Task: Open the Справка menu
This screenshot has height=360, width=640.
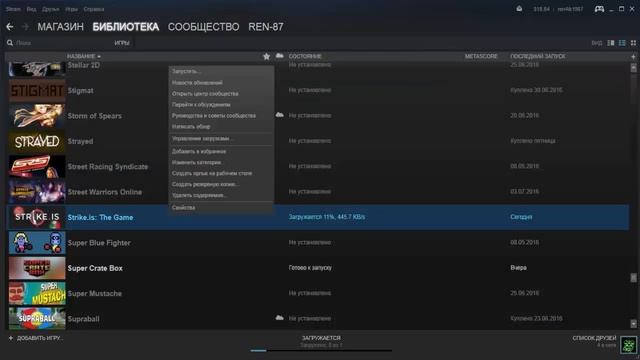Action: pos(94,9)
